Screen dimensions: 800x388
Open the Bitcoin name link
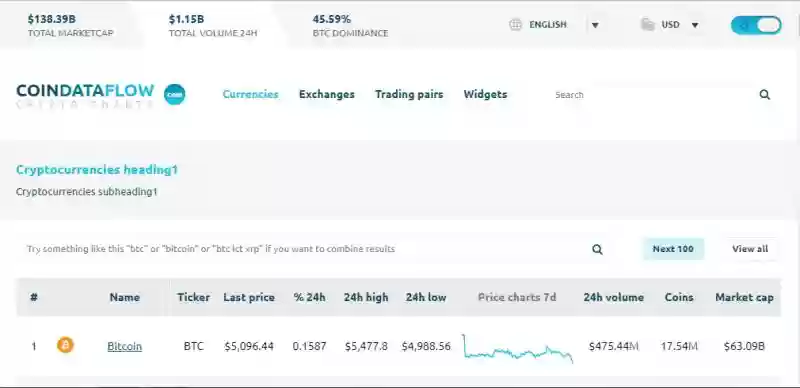[x=124, y=346]
